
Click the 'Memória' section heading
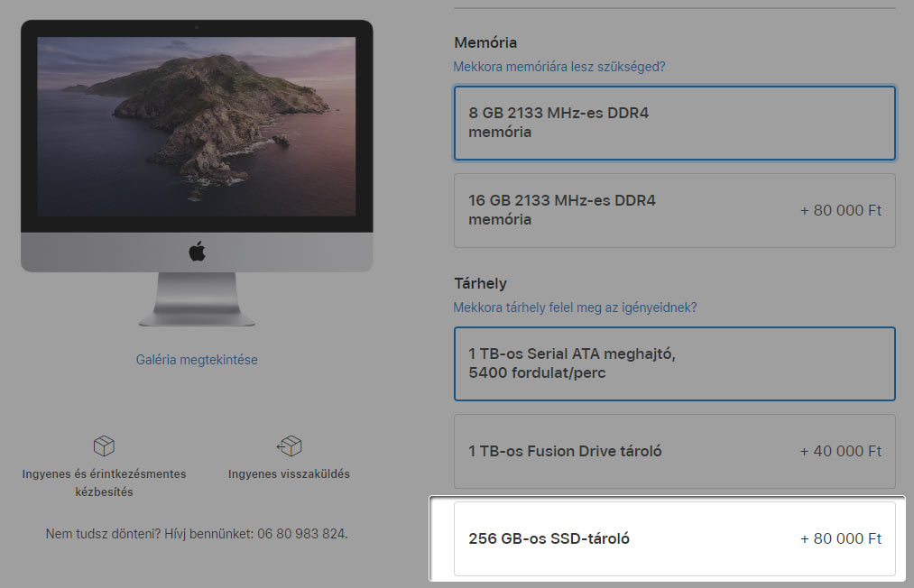coord(485,42)
